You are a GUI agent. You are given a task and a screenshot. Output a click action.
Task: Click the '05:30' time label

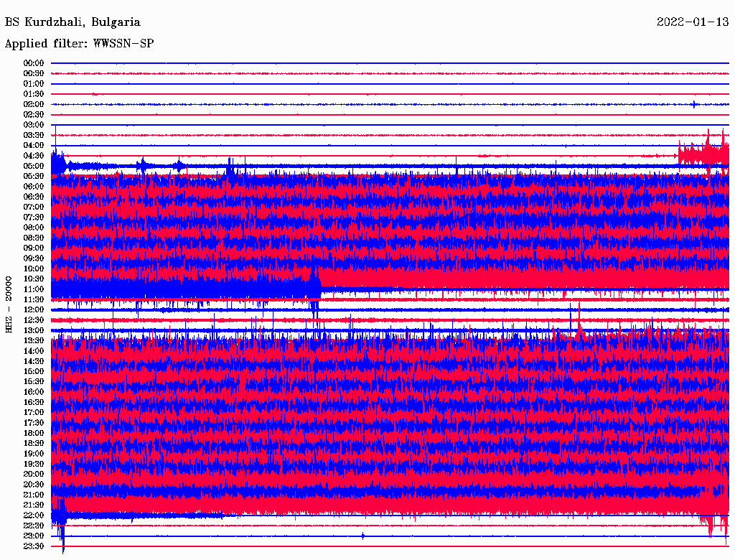click(33, 177)
